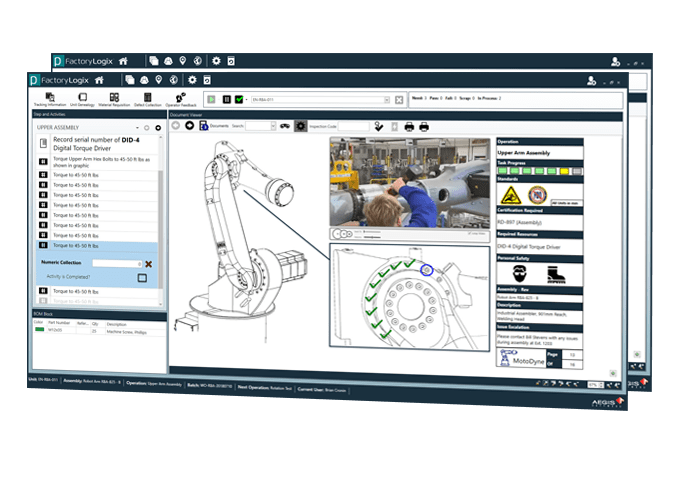
Task: Select Torque Upper Arm Hex Bolts step
Action: tap(100, 163)
